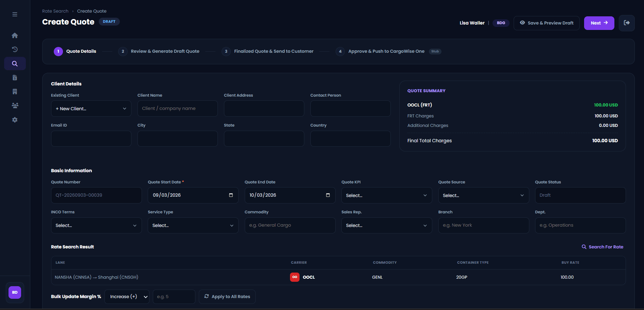This screenshot has height=310, width=644.
Task: Open settings gear icon in sidebar
Action: pyautogui.click(x=15, y=120)
